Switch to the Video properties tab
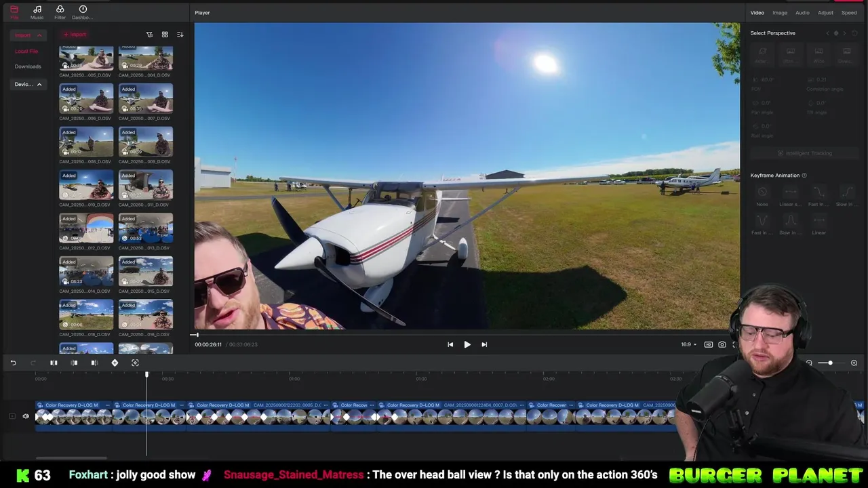This screenshot has width=868, height=488. coord(757,12)
